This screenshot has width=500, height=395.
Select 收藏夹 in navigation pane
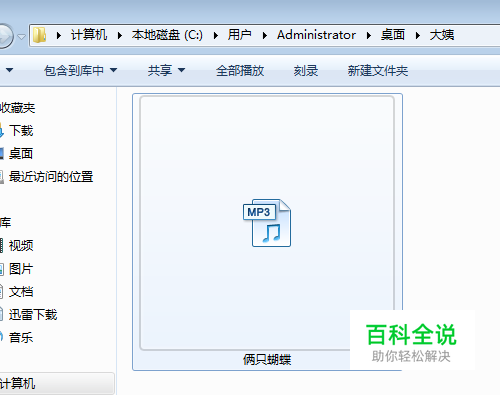tap(17, 108)
